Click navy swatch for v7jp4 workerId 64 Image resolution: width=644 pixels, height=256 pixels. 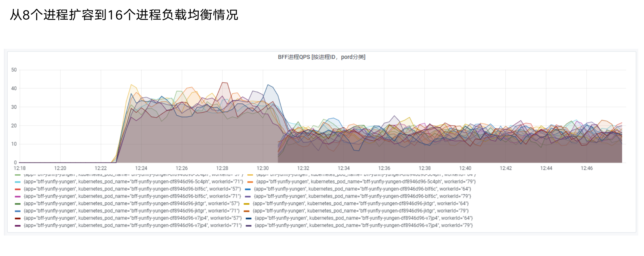(249, 218)
